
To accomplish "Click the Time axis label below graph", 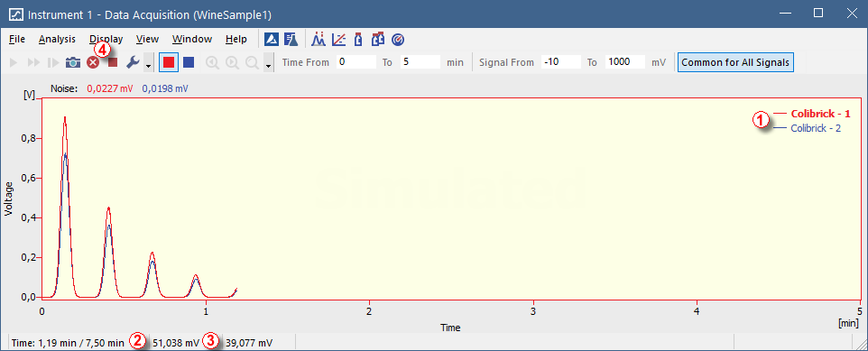I will pos(450,328).
